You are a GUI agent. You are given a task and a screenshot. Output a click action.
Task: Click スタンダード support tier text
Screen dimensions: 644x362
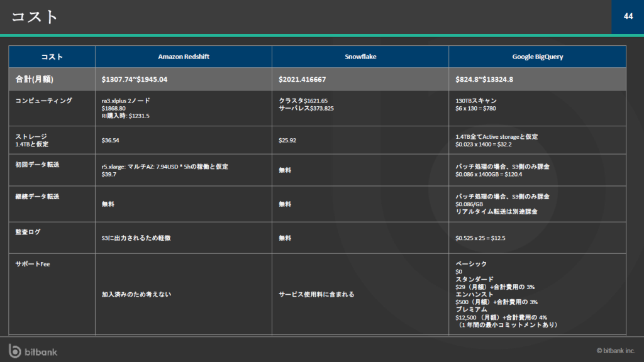coord(474,279)
